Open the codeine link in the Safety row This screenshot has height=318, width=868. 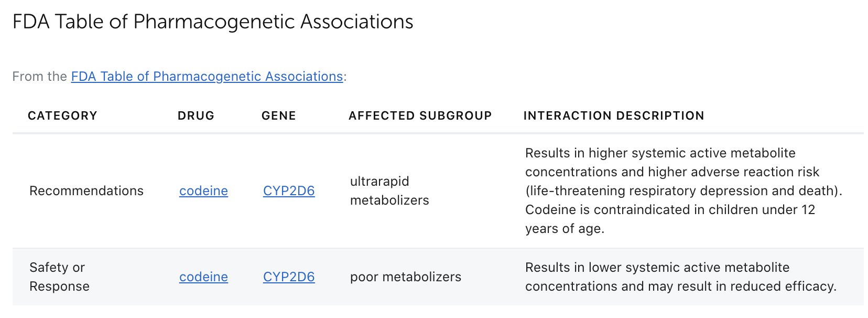coord(203,277)
